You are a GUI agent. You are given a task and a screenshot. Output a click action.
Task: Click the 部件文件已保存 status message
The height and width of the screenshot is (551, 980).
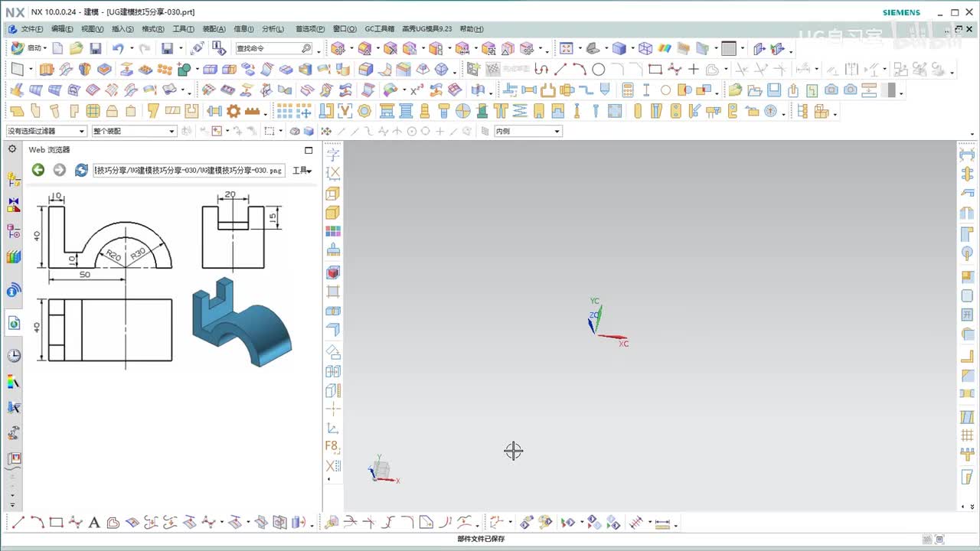click(x=481, y=539)
